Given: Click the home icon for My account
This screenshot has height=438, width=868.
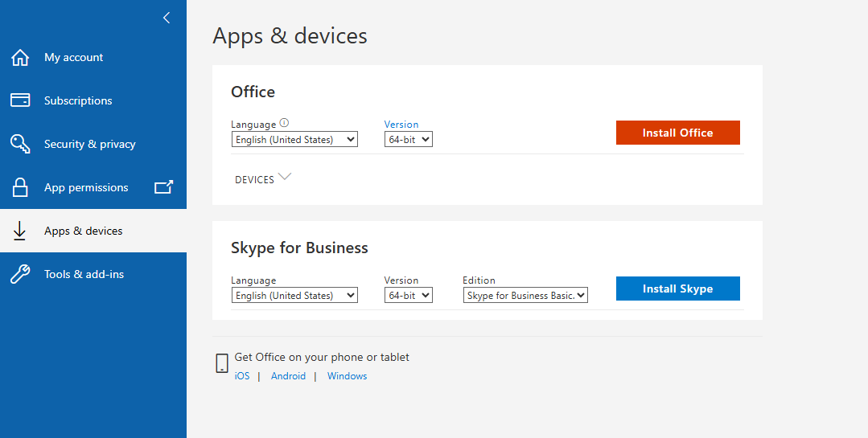Looking at the screenshot, I should [20, 58].
